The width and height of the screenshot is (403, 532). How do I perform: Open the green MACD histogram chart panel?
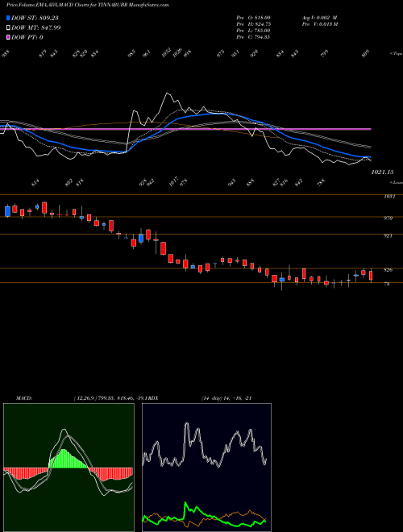pyautogui.click(x=69, y=468)
